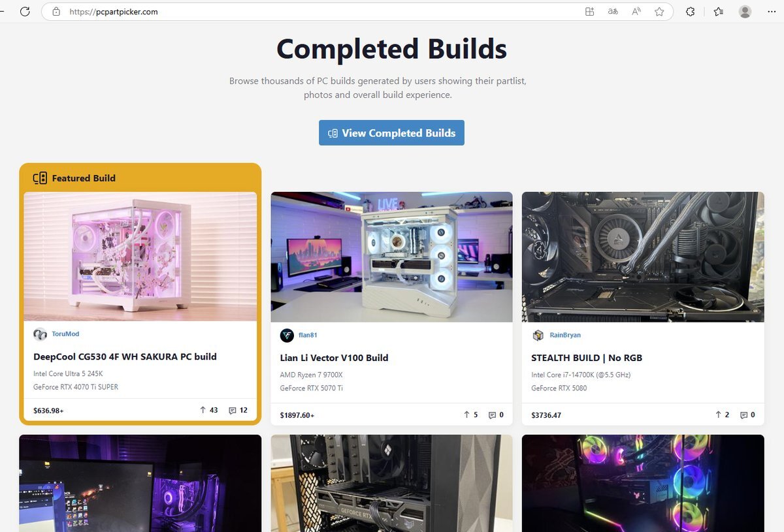Open the DeepCool SAKURA build photo
The width and height of the screenshot is (784, 532).
[x=140, y=257]
